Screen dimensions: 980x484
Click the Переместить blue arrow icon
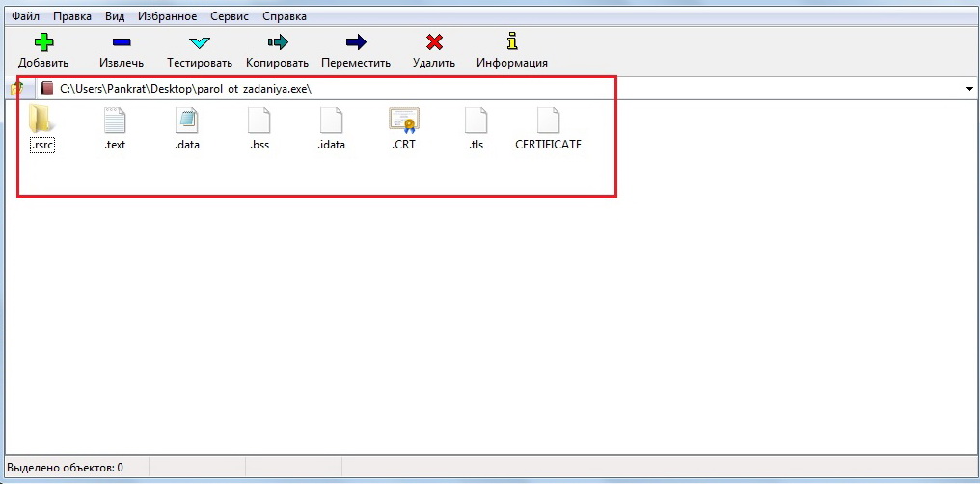(356, 42)
